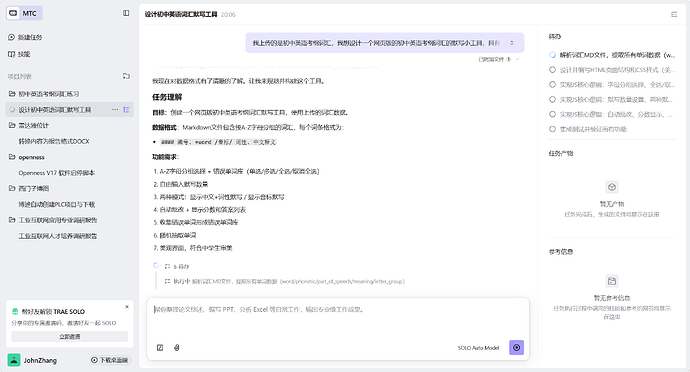
Task: Collapse the 雷达液位计 project folder
Action: (x=12, y=125)
